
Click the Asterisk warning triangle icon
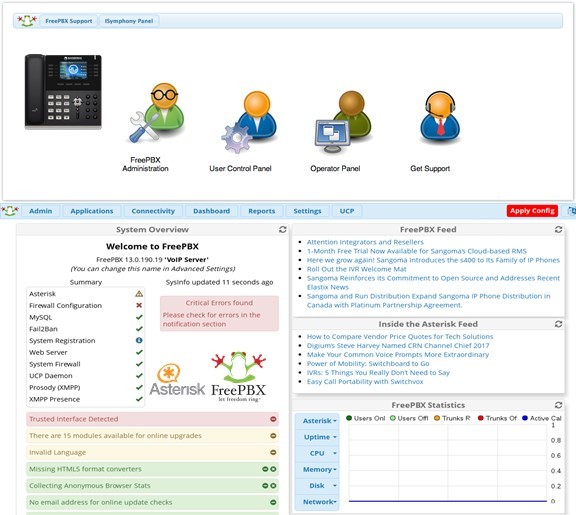coord(139,293)
